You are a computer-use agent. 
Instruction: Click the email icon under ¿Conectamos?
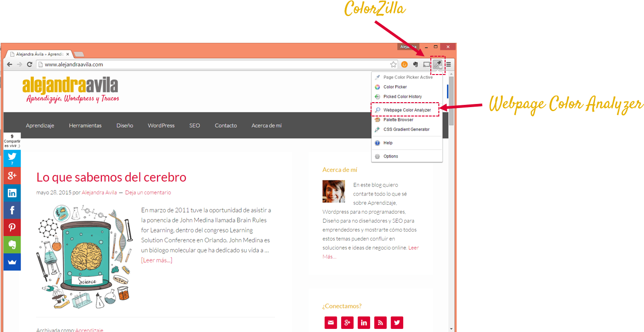330,323
